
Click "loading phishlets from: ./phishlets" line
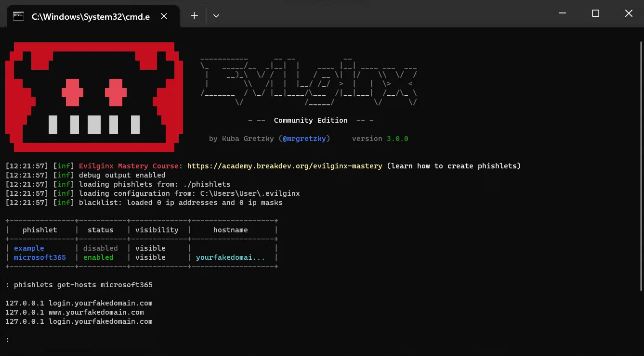point(155,184)
